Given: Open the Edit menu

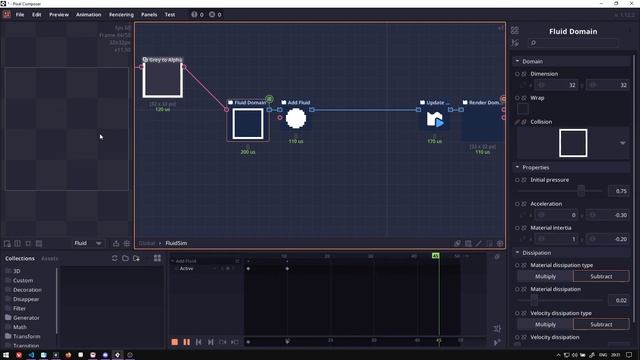Looking at the screenshot, I should click(x=37, y=15).
